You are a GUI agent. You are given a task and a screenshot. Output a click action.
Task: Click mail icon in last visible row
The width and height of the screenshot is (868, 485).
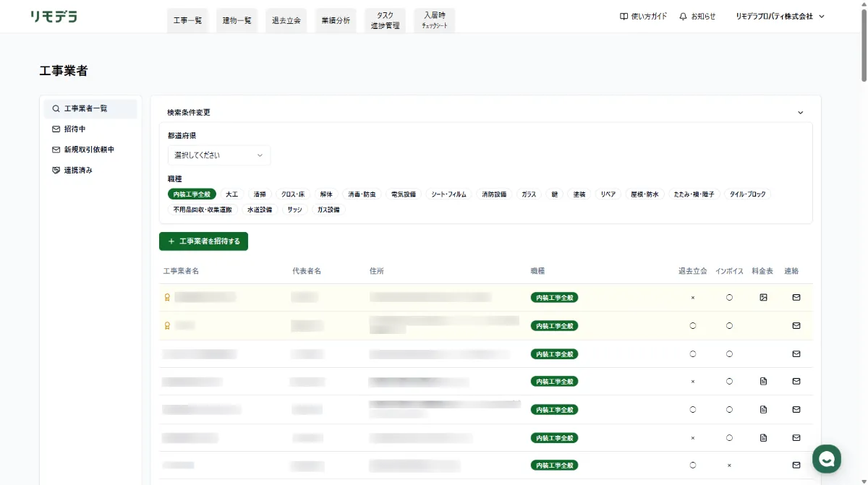pyautogui.click(x=796, y=465)
